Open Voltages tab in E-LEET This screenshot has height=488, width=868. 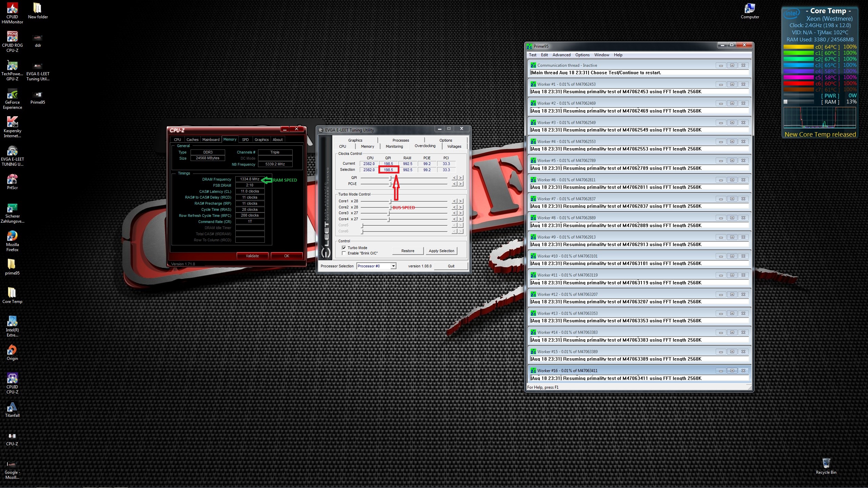tap(454, 146)
